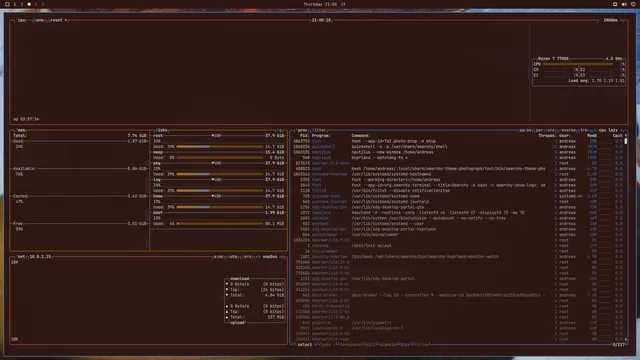Screen dimensions: 640x360
Task: Click the Command column header
Action: [x=360, y=136]
